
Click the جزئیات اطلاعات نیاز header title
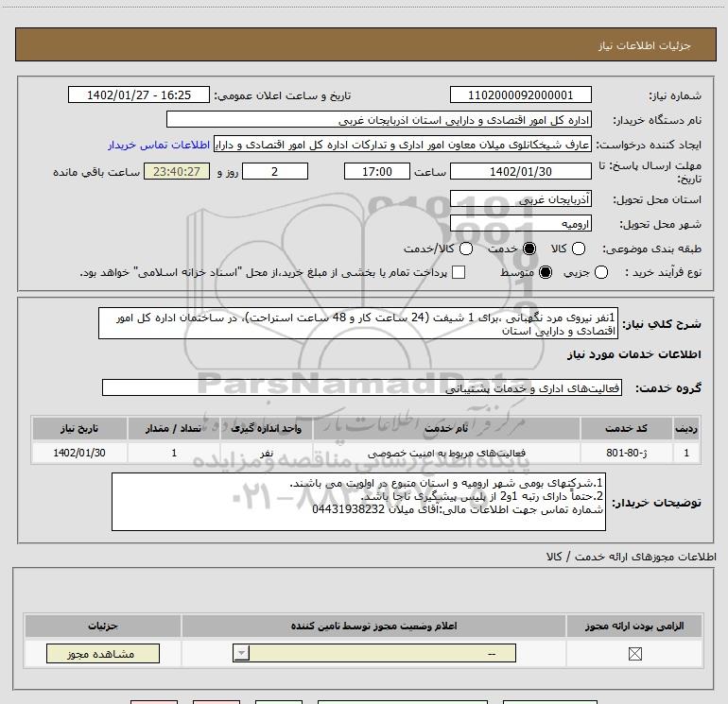tap(645, 45)
